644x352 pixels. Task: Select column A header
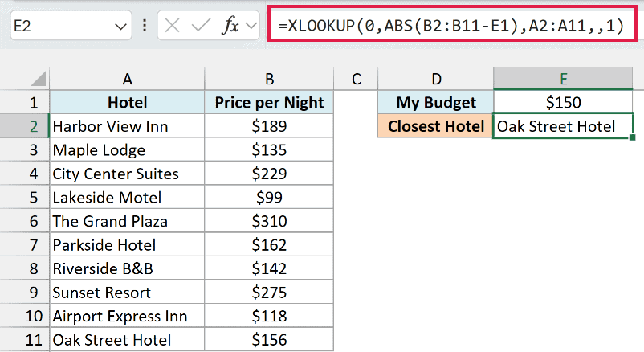click(x=128, y=79)
